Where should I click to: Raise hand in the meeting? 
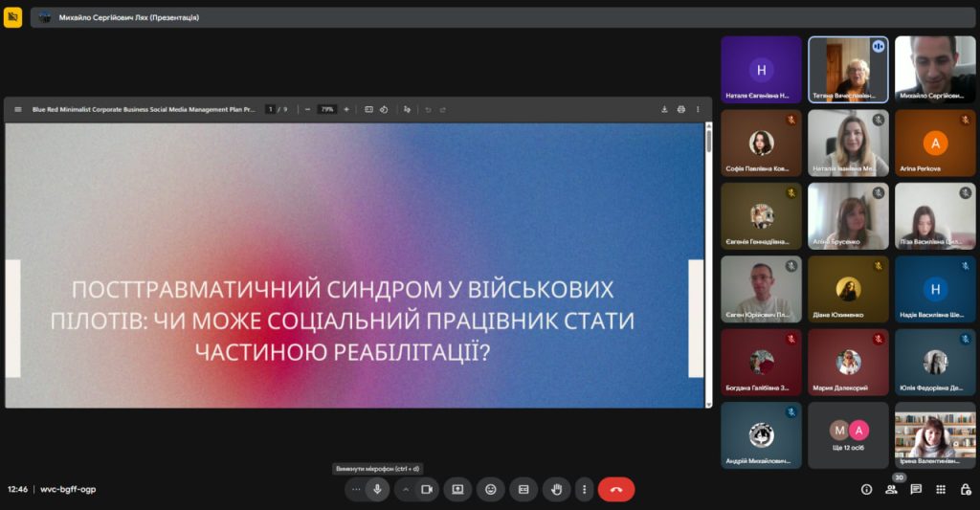(556, 489)
